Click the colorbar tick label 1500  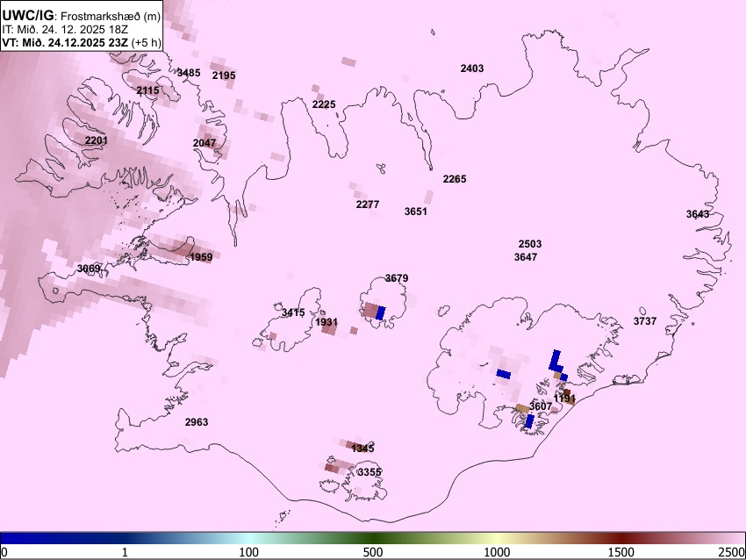tap(621, 552)
